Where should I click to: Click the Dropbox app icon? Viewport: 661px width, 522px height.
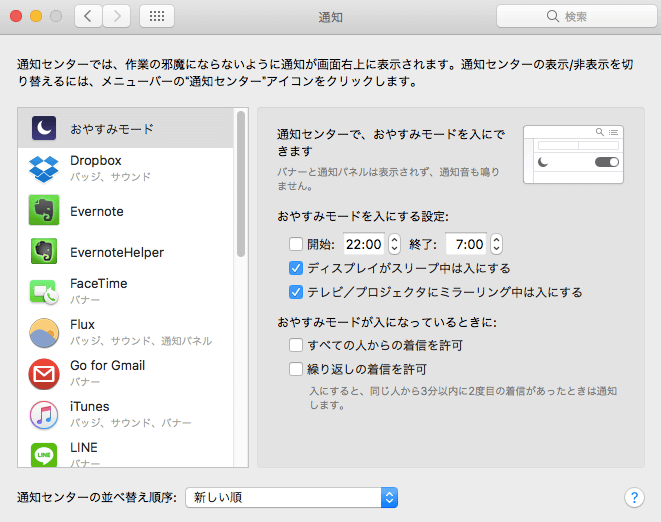[44, 169]
